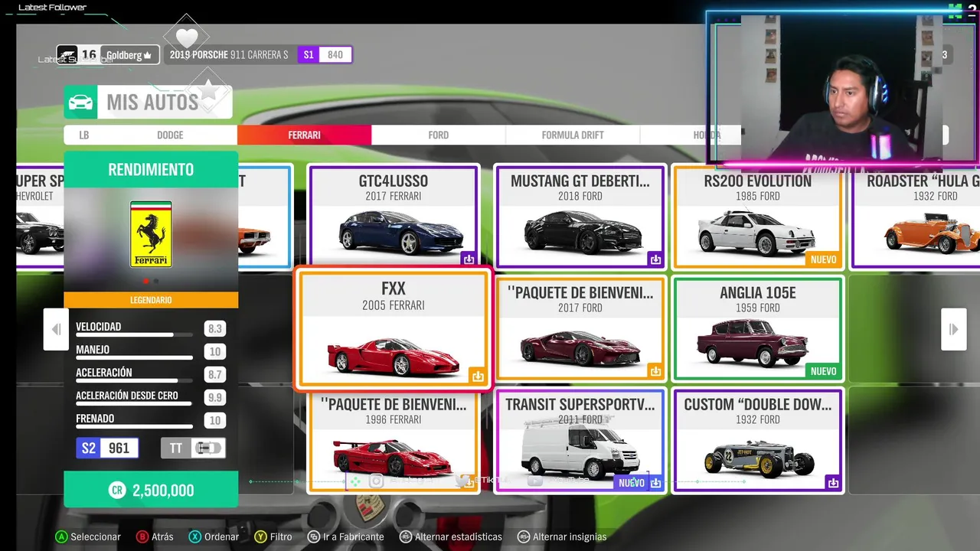980x551 pixels.
Task: Click the Nuevo tag on the Anglia 105E card
Action: (823, 371)
